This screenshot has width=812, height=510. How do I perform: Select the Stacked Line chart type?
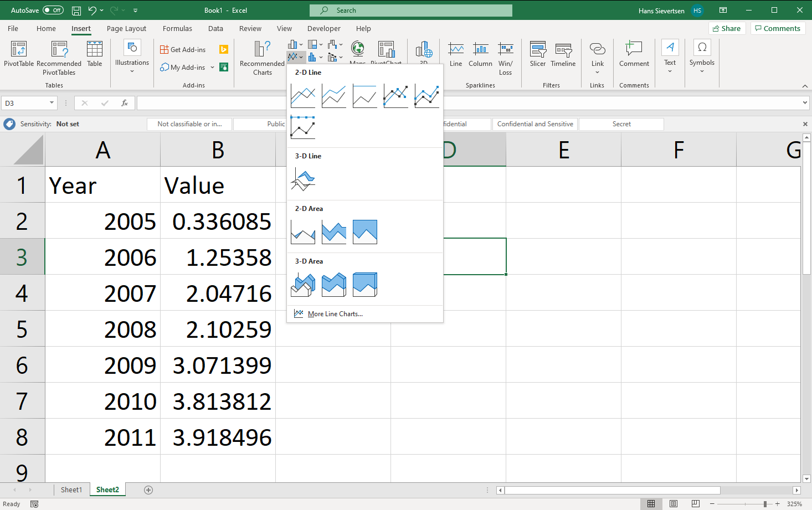(334, 96)
